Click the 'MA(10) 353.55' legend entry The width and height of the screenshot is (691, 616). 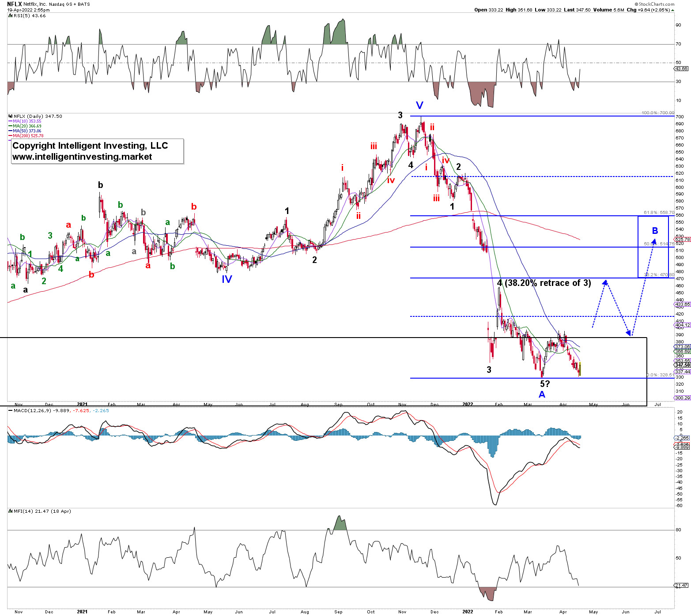point(25,121)
